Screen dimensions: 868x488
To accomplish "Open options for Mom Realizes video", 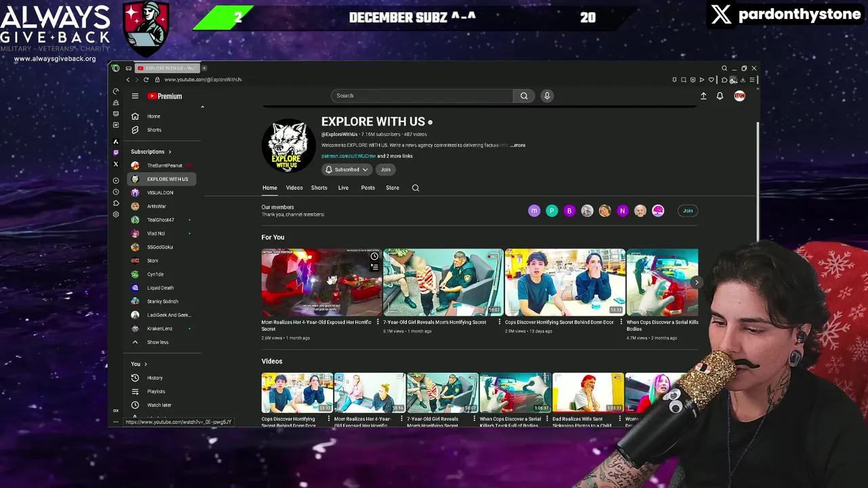I will (x=378, y=322).
